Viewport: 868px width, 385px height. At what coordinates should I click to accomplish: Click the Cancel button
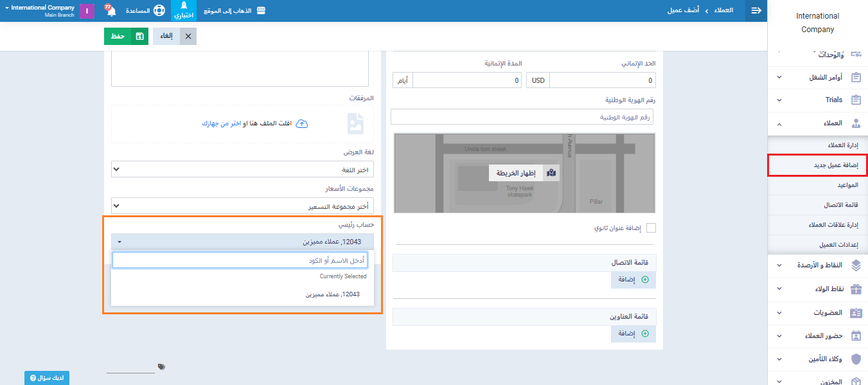(x=175, y=37)
